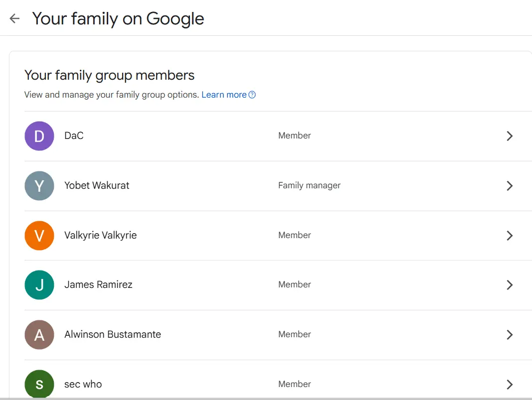Expand sec who row chevron

click(x=509, y=385)
